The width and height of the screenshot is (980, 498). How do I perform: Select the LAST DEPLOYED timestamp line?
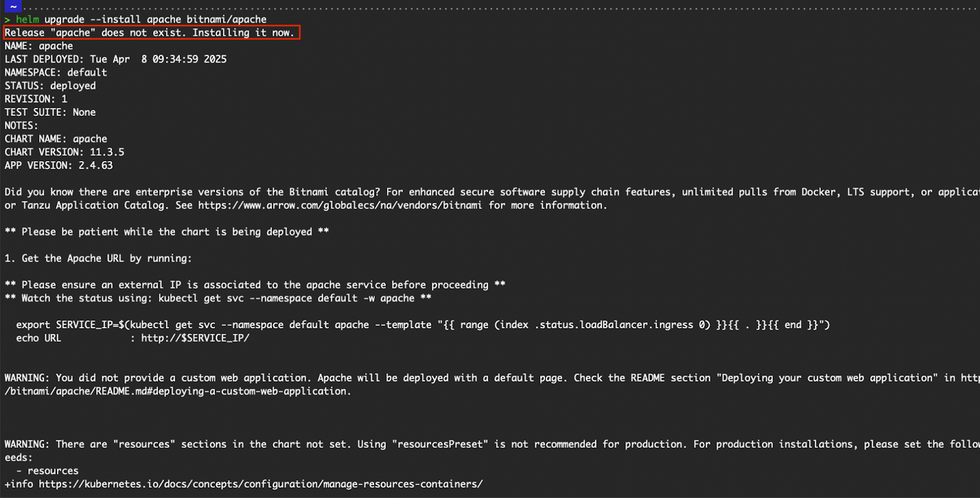(x=116, y=59)
